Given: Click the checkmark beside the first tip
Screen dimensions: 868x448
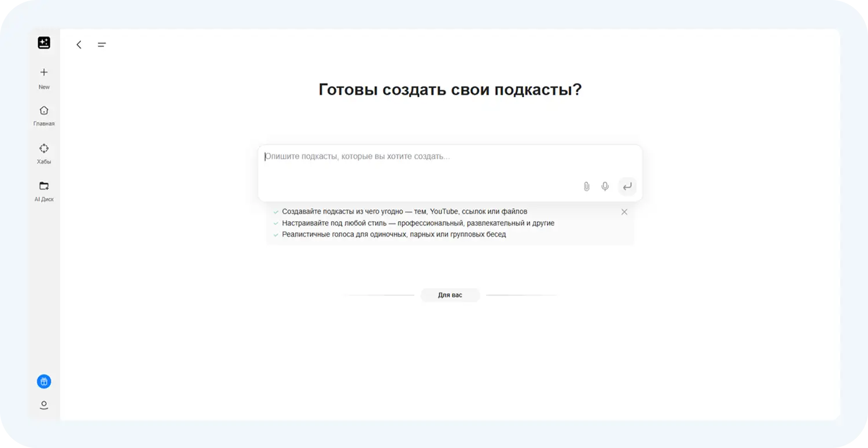Looking at the screenshot, I should 275,211.
